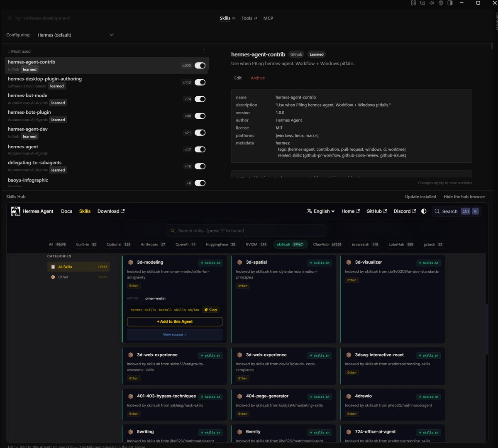498x448 pixels.
Task: Click the search icon in top search field
Action: 10,18
